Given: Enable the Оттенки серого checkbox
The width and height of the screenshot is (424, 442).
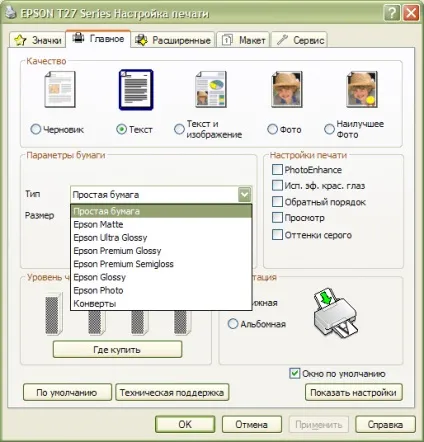Looking at the screenshot, I should 277,235.
